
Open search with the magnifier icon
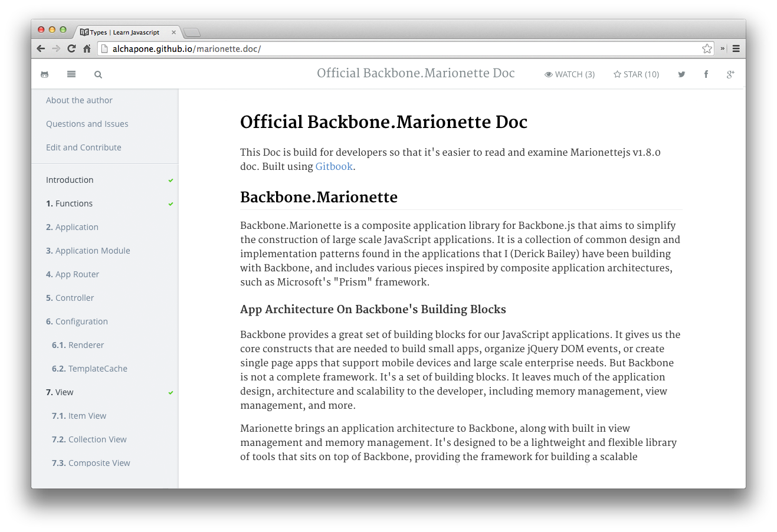click(98, 74)
